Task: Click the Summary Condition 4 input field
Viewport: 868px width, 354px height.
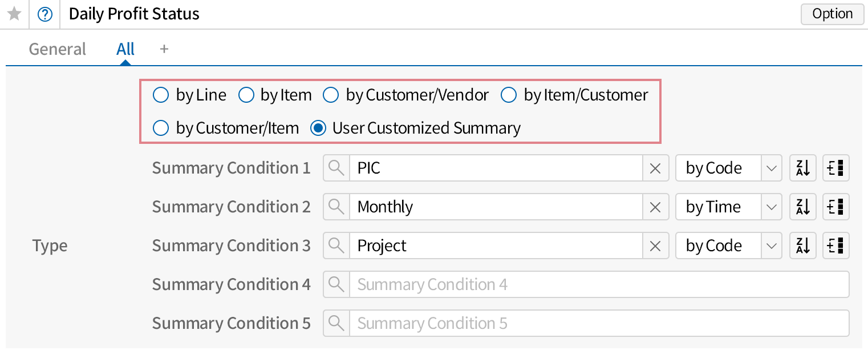Action: [x=598, y=284]
